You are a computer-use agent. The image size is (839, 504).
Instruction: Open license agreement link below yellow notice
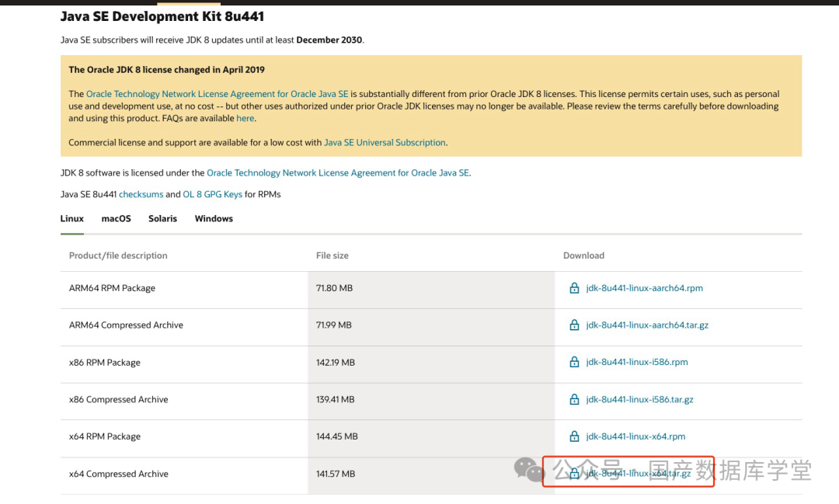click(x=338, y=173)
